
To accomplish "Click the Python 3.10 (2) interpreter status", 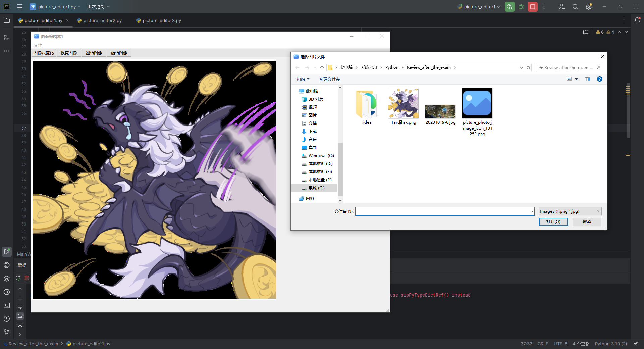I will point(611,344).
